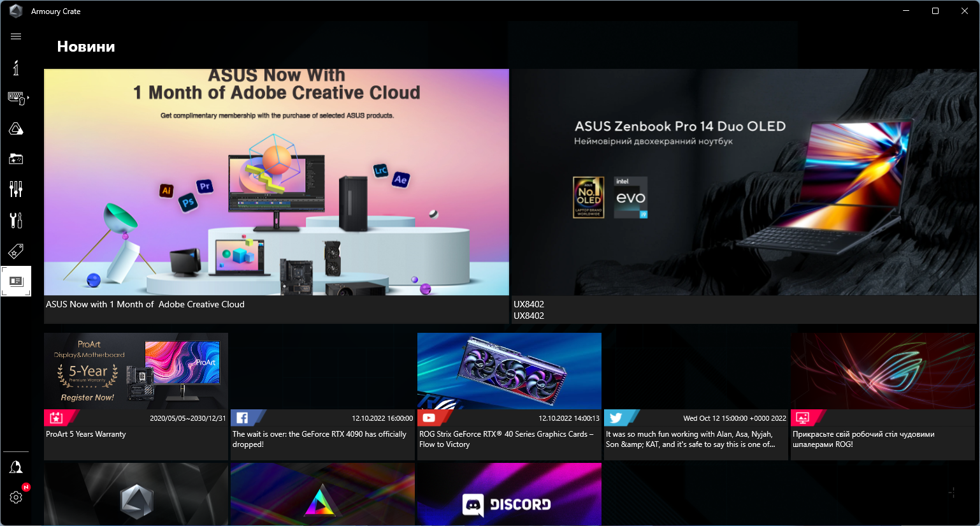Click the Twitter icon on the tweet card
The width and height of the screenshot is (980, 526).
[616, 418]
